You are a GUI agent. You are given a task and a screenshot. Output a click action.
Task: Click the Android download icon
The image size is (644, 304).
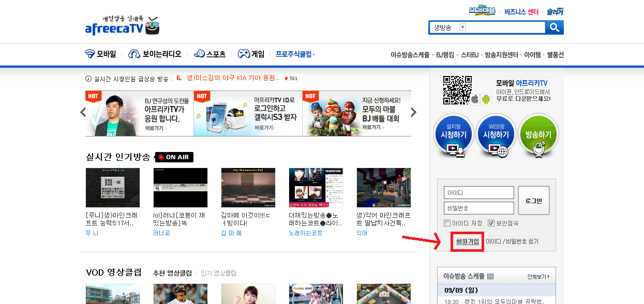click(x=486, y=99)
